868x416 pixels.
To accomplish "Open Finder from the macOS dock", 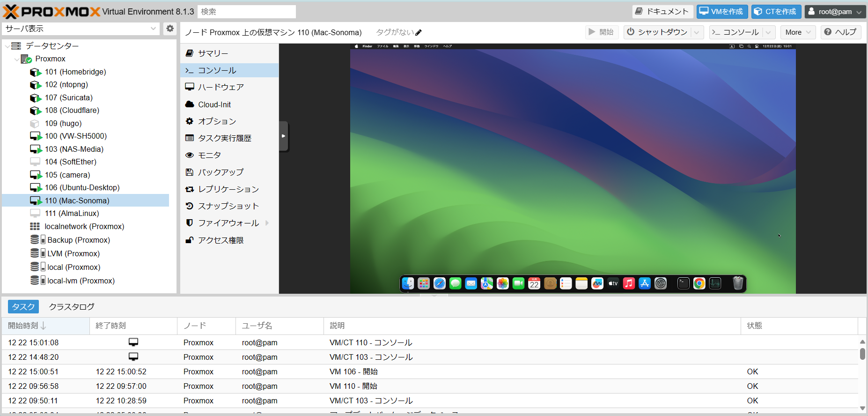I will click(x=408, y=283).
